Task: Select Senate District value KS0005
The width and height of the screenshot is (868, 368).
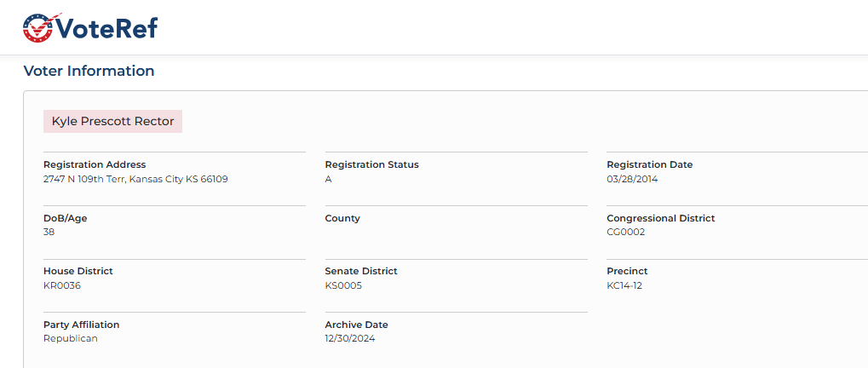Action: [x=343, y=285]
